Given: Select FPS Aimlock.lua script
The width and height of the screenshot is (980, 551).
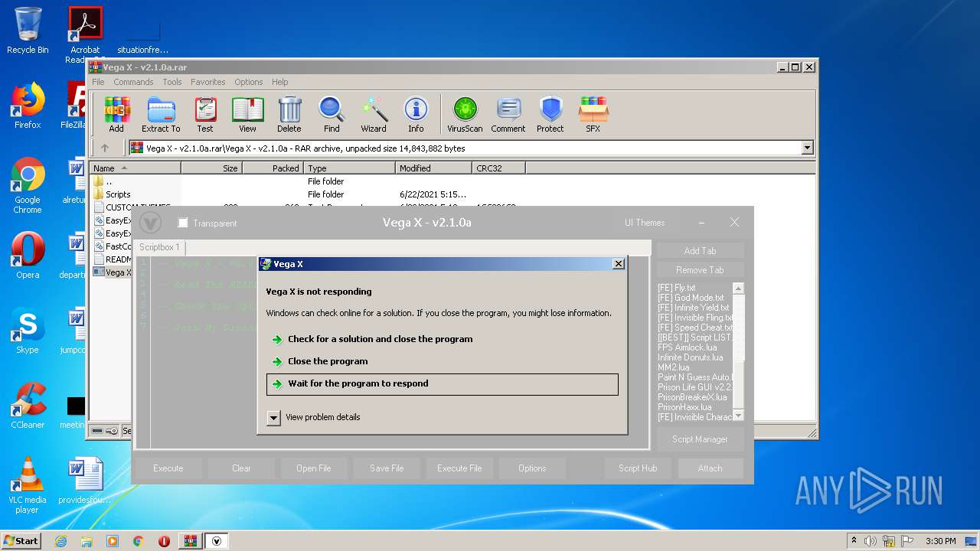Looking at the screenshot, I should tap(688, 347).
